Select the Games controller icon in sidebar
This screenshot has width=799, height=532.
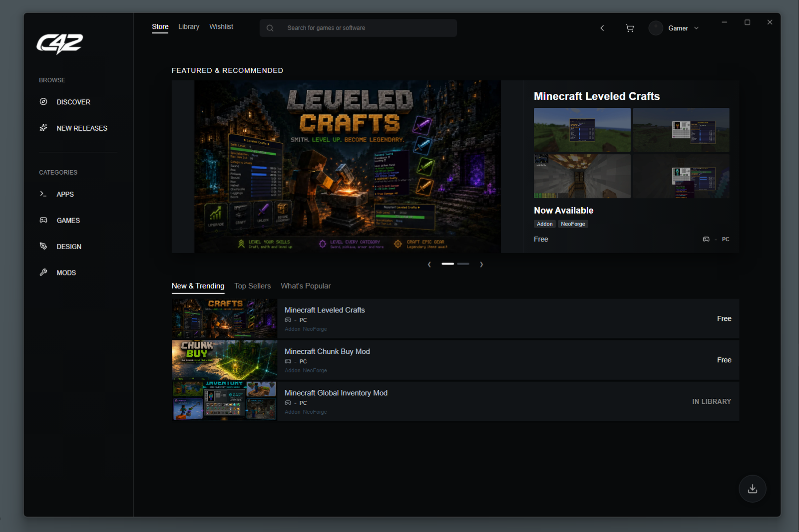(43, 220)
